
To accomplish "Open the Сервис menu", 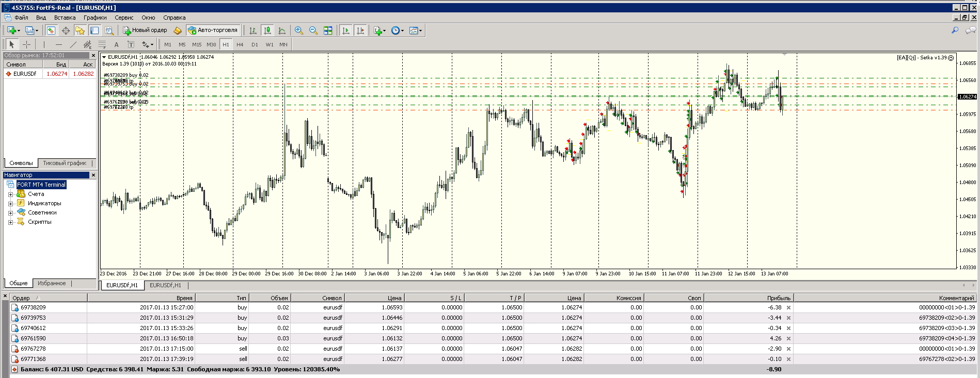I will [x=124, y=18].
